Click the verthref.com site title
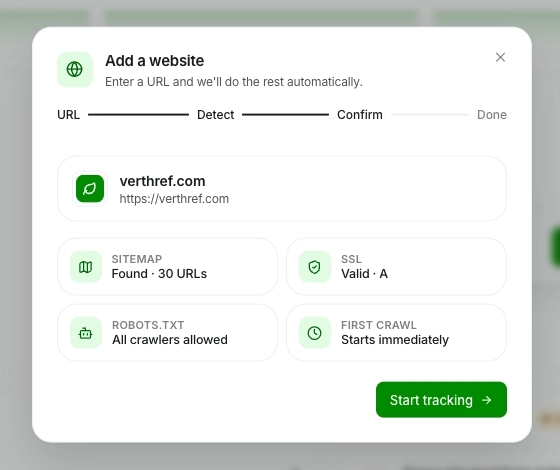Screen dimensions: 560x470 pos(162,181)
